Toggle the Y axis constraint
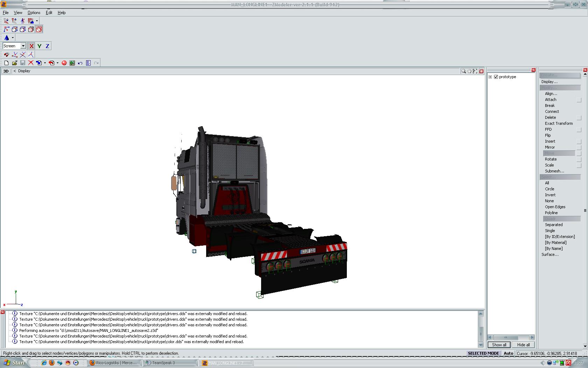588x368 pixels. [x=39, y=46]
